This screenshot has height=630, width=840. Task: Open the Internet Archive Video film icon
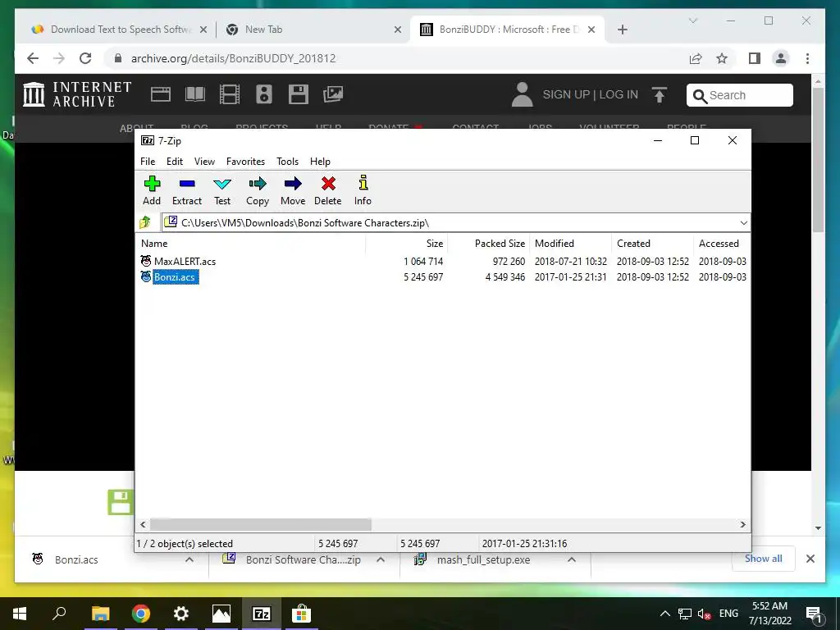230,94
